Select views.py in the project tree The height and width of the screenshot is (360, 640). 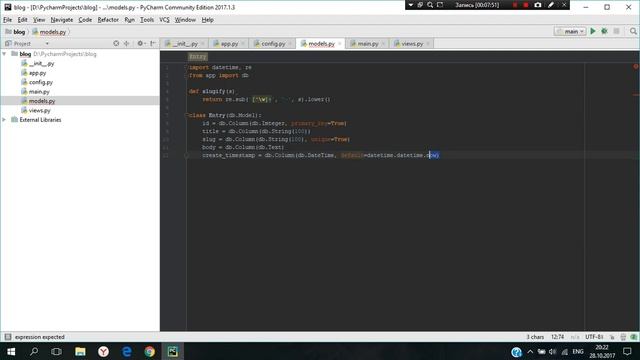click(x=39, y=111)
